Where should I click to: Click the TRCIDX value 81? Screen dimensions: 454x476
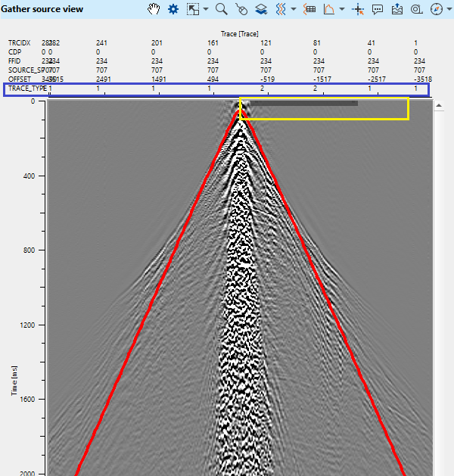317,43
